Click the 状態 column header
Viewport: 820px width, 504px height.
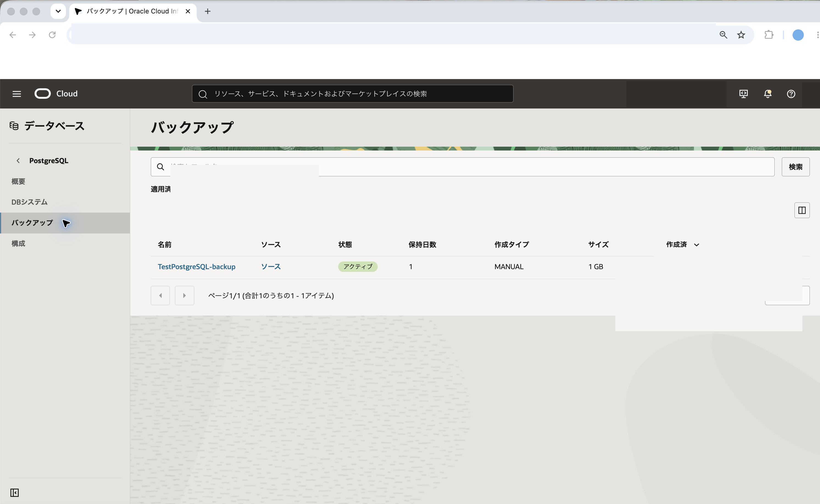tap(345, 245)
